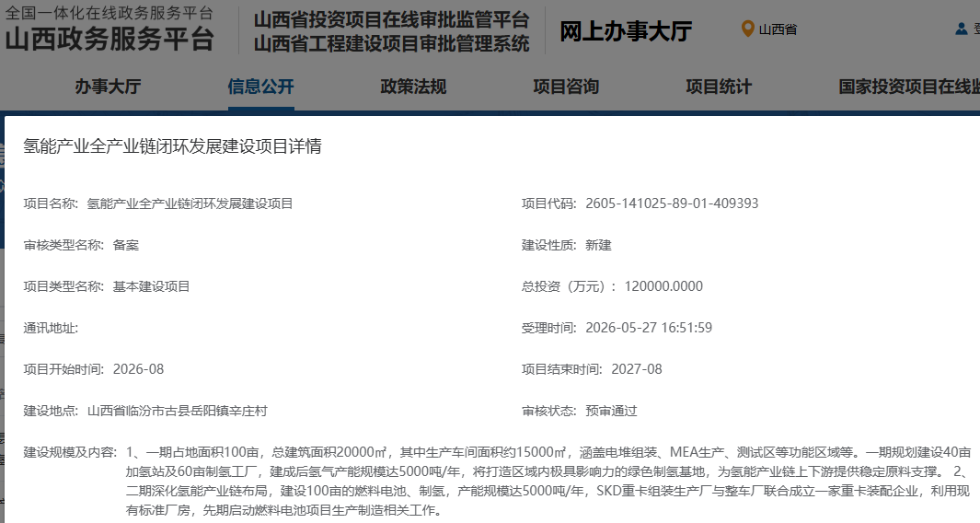The image size is (980, 523).
Task: Click the dialog title 氢能产业全产业链闭环发展建设项目详情
Action: 172,146
